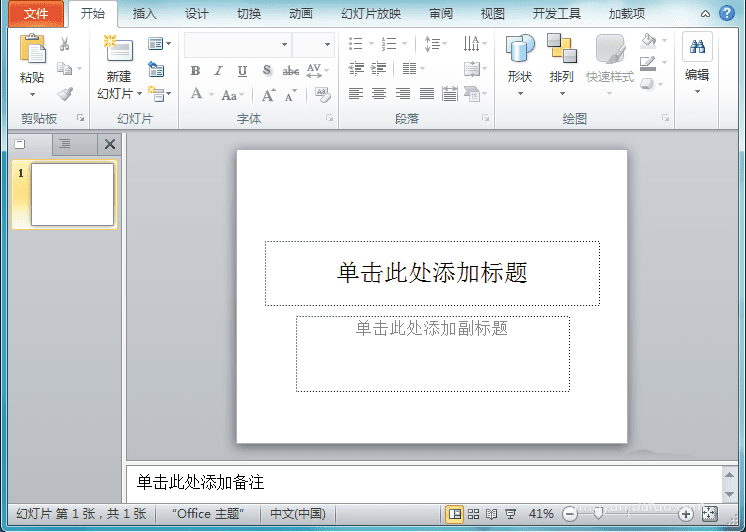Open the font size dropdown

(327, 44)
